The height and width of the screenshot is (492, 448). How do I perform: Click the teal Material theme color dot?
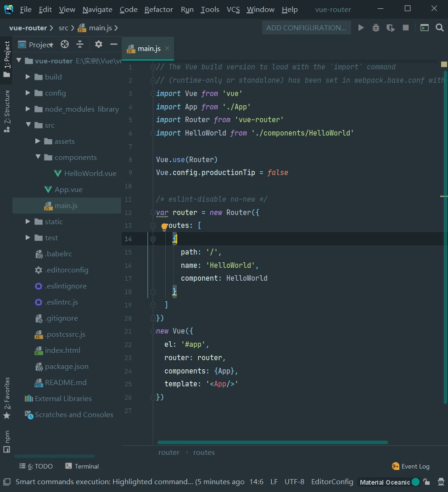[x=416, y=482]
